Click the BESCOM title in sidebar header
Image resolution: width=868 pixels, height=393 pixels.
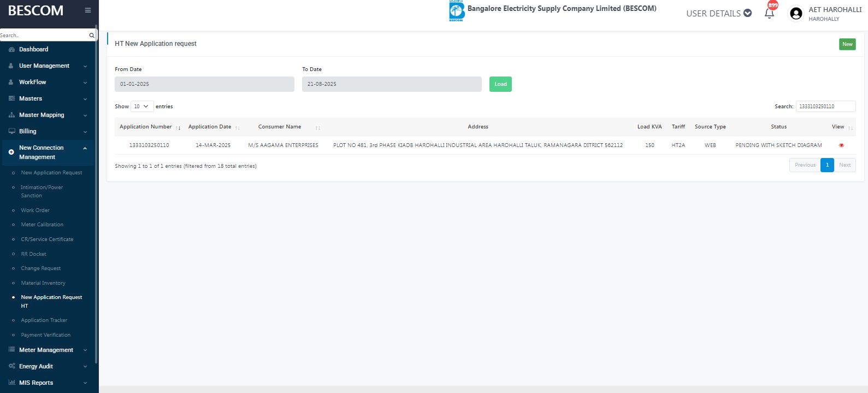[36, 10]
